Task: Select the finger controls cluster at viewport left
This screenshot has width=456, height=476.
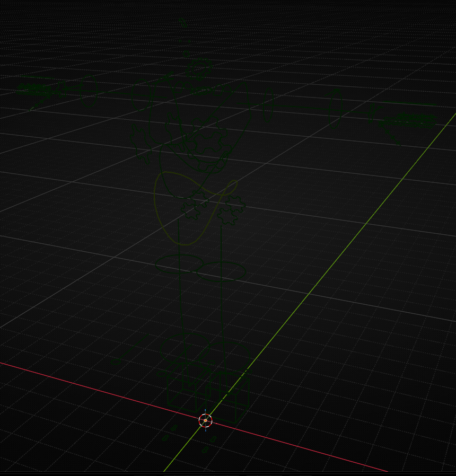Action: (x=34, y=90)
